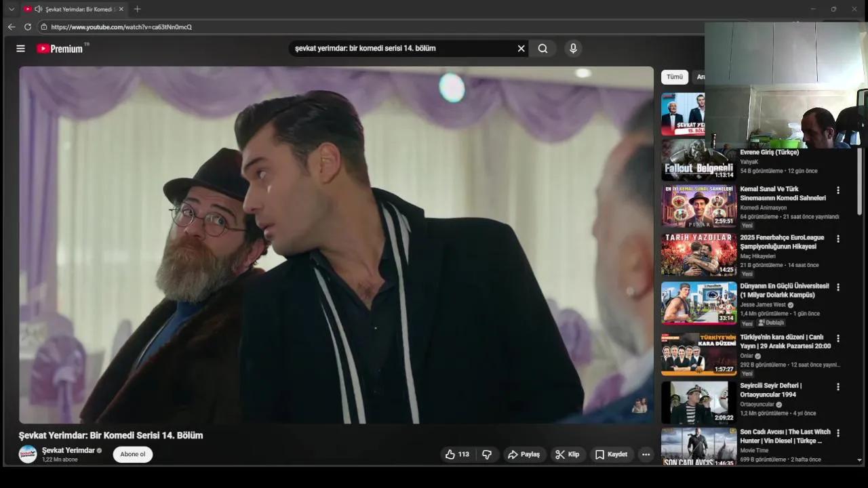This screenshot has width=868, height=488.
Task: Dislike the video with thumbs-down icon
Action: [487, 454]
